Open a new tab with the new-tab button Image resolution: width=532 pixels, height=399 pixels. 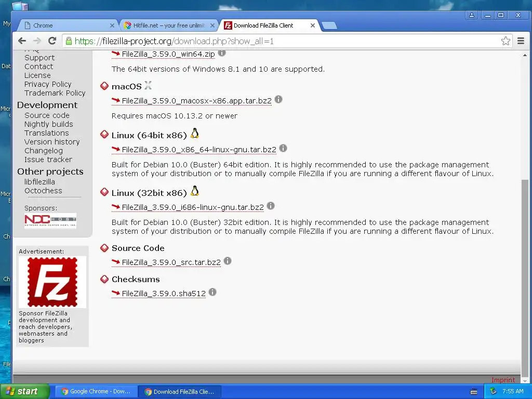pyautogui.click(x=329, y=25)
